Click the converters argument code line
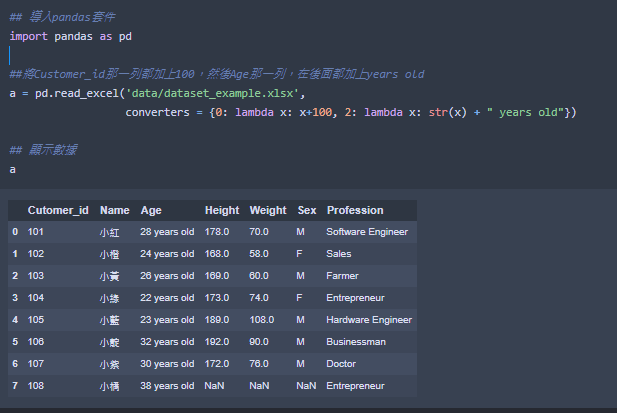 [351, 112]
